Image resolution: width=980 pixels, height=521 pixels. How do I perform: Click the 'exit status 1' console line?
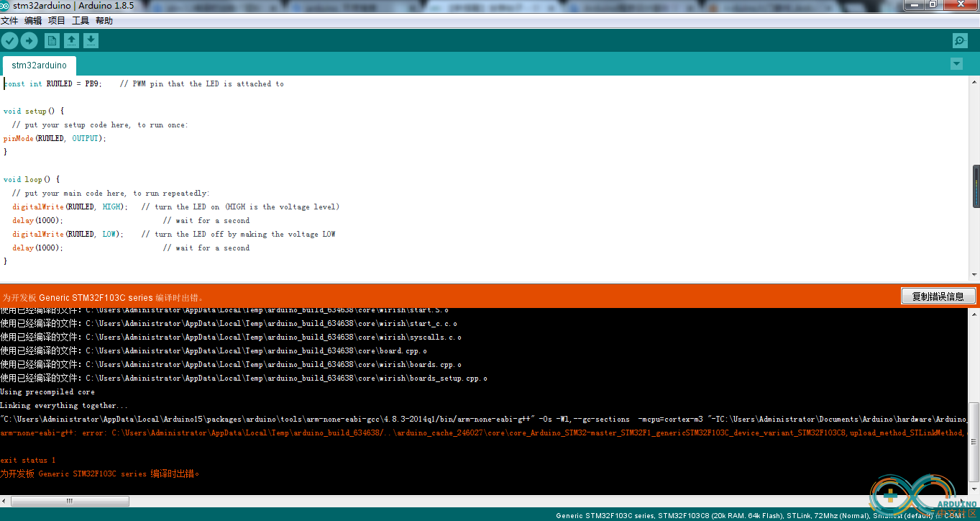tap(28, 461)
